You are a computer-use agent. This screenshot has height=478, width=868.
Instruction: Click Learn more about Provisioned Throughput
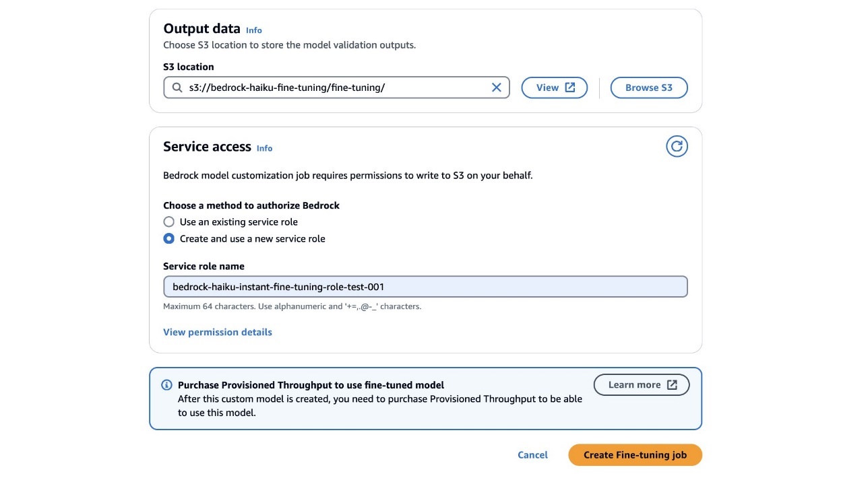pos(634,385)
